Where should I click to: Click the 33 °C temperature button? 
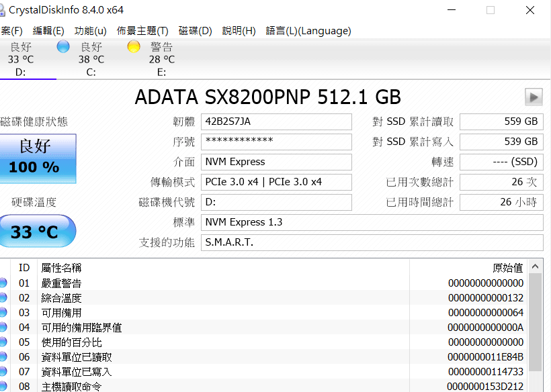tap(37, 231)
